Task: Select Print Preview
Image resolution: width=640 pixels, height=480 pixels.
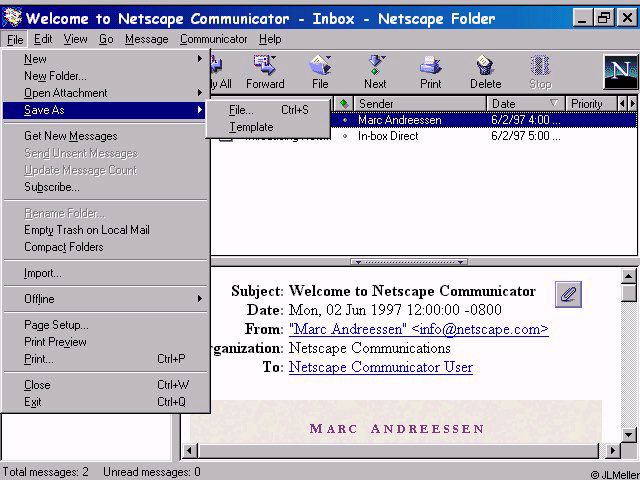Action: (x=104, y=342)
